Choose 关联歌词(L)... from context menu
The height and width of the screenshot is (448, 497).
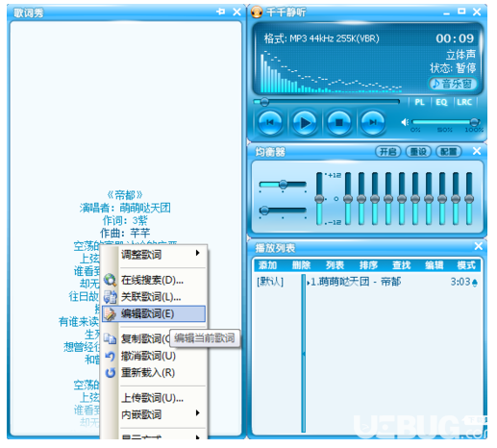click(x=154, y=297)
